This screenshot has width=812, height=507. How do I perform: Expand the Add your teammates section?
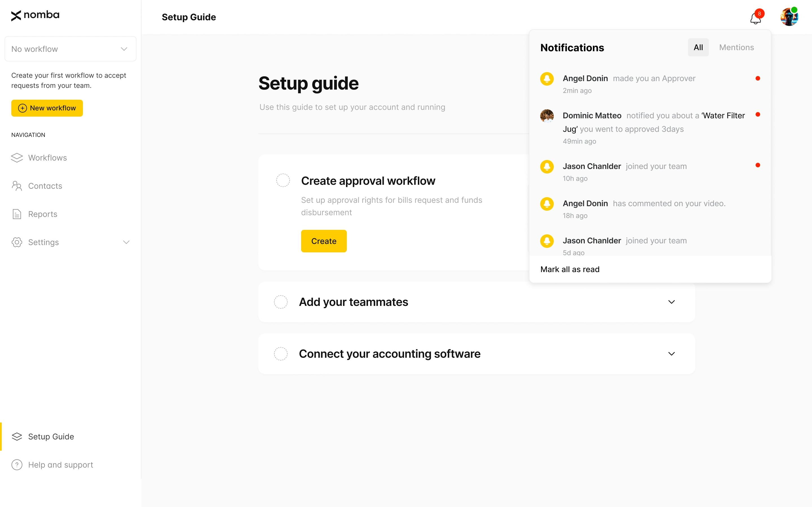point(671,302)
